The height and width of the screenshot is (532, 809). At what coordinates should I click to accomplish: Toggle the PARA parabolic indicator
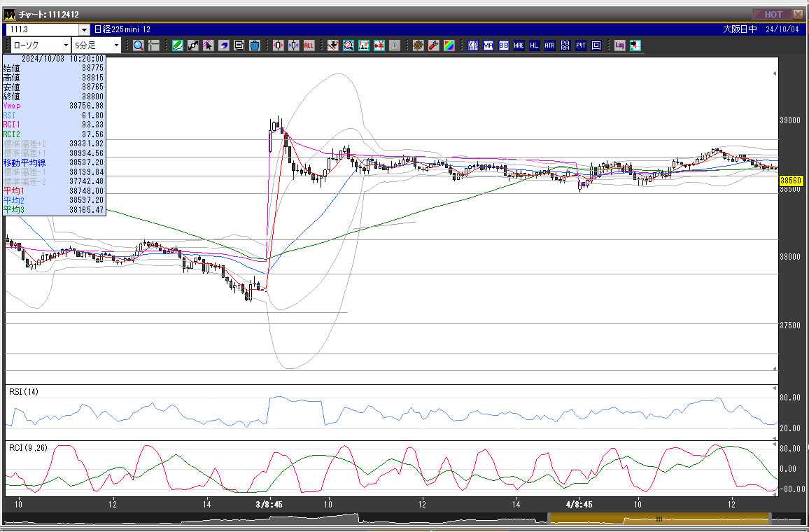pyautogui.click(x=565, y=45)
